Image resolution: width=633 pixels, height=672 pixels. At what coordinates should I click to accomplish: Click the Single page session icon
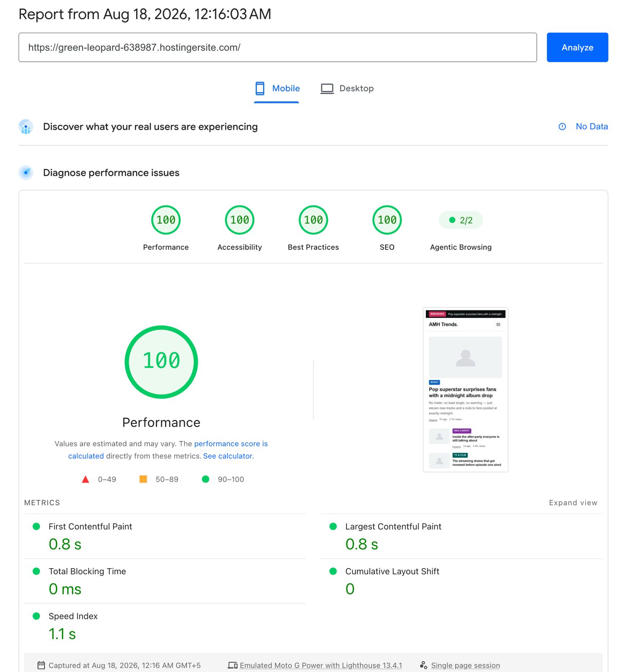coord(423,665)
